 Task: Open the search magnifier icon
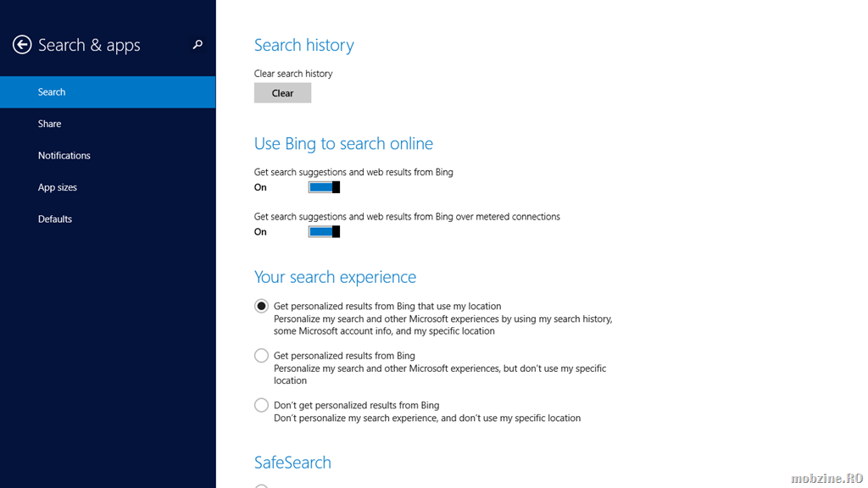(197, 45)
